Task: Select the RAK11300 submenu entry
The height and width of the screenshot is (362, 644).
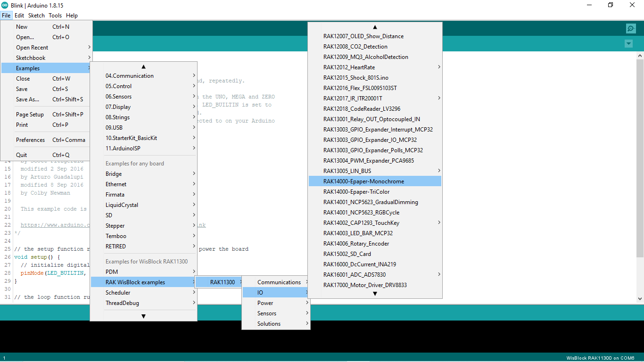Action: [219, 282]
